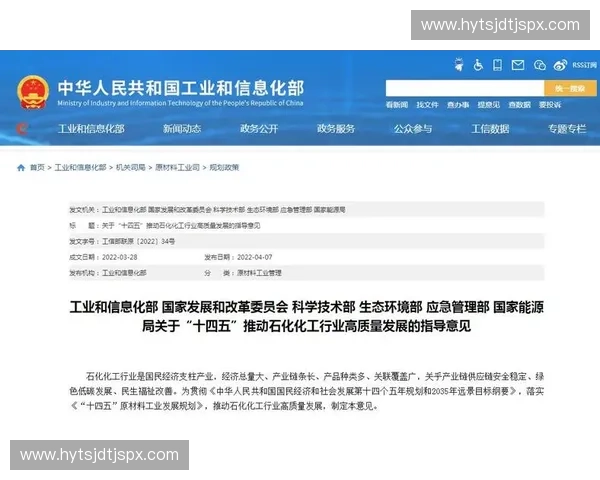Click the red party emblem in nav bar
The height and width of the screenshot is (480, 600).
(22, 129)
